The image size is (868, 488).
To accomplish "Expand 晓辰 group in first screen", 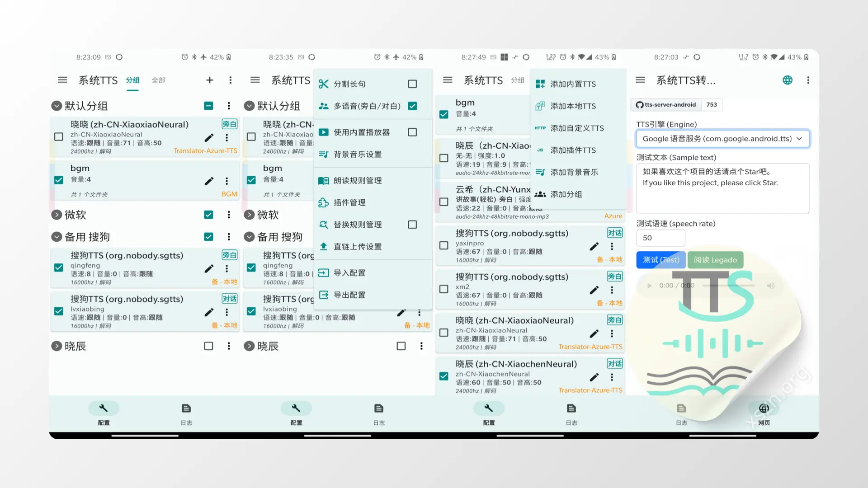I will (57, 346).
